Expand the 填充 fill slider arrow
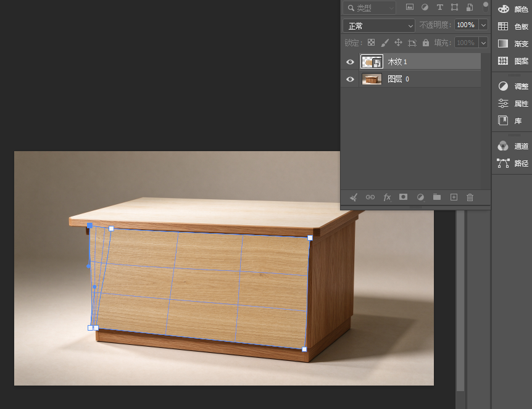 pyautogui.click(x=483, y=43)
